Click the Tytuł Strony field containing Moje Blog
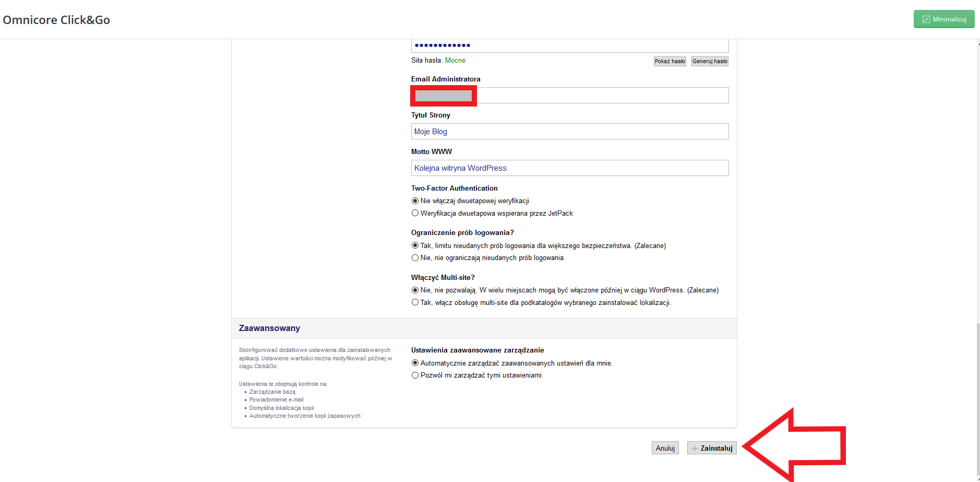Screen dimensions: 980x482 point(569,132)
